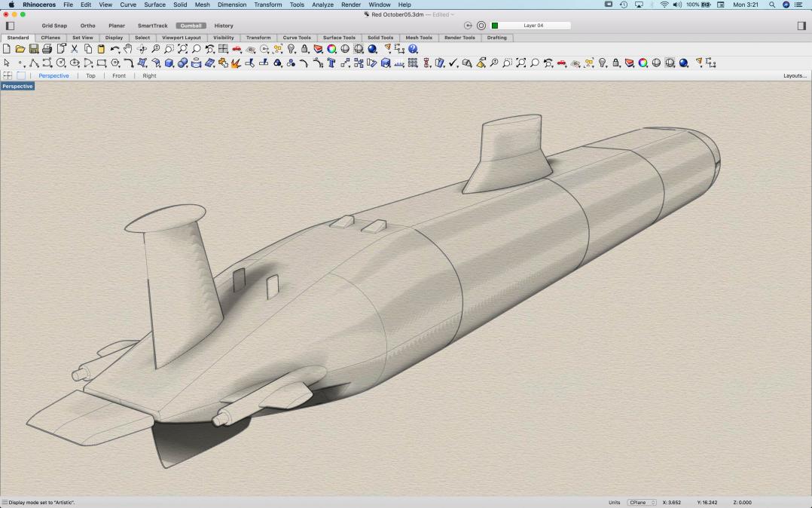Select the Print icon in toolbar

(x=47, y=49)
